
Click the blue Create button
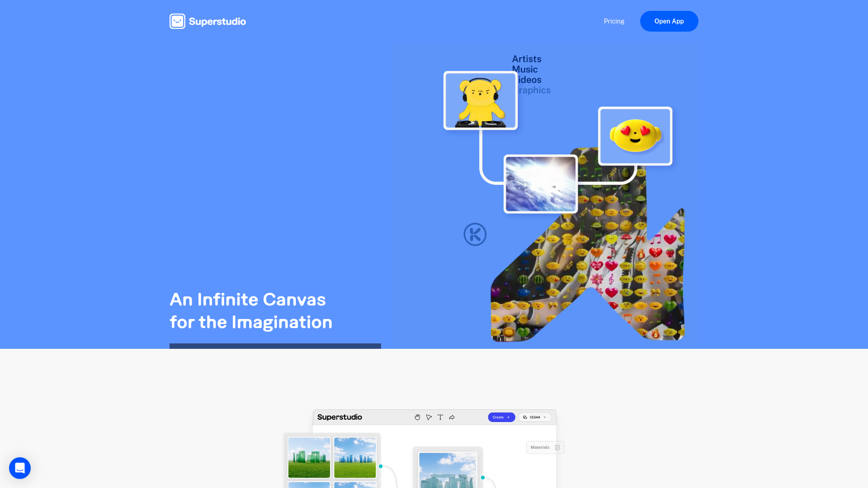point(501,417)
